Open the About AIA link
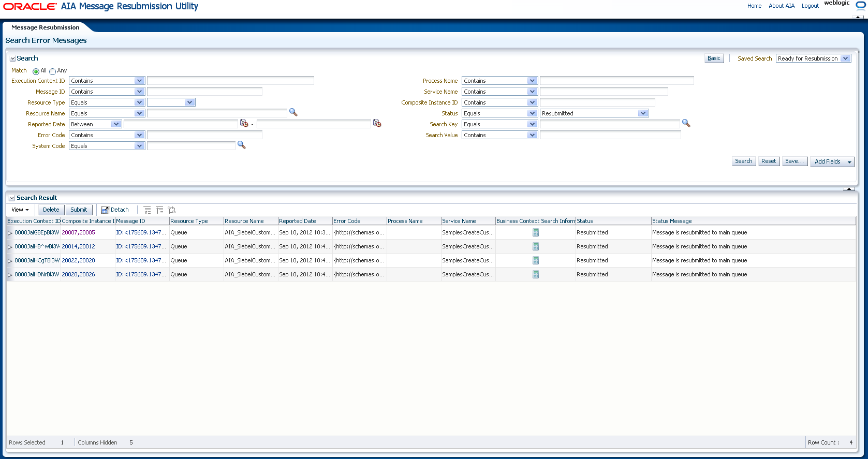868x459 pixels. tap(782, 6)
